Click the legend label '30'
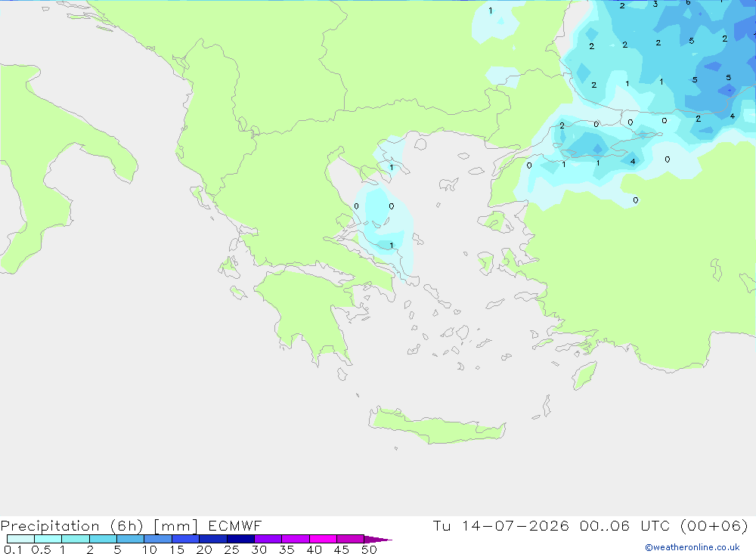Screen dimensions: 756x554 [x=259, y=549]
